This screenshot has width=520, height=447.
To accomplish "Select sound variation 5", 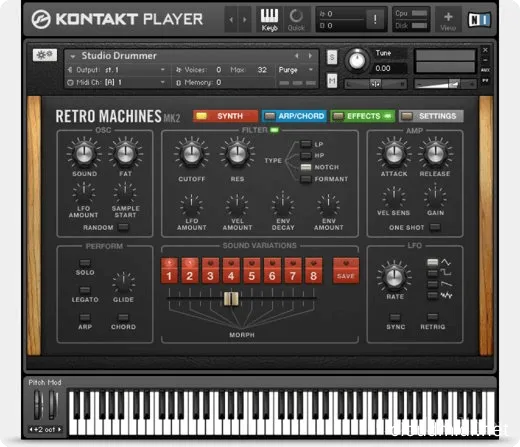I will pyautogui.click(x=252, y=271).
